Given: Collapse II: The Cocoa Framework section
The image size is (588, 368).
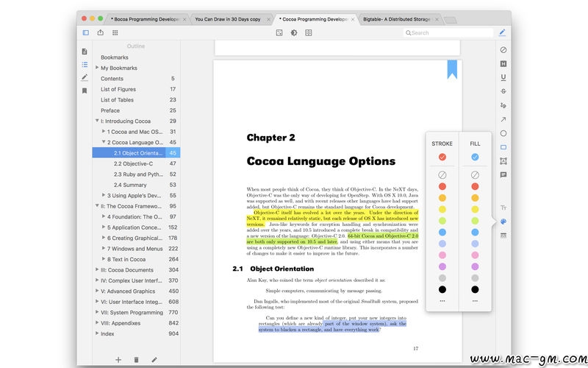Looking at the screenshot, I should pyautogui.click(x=97, y=206).
